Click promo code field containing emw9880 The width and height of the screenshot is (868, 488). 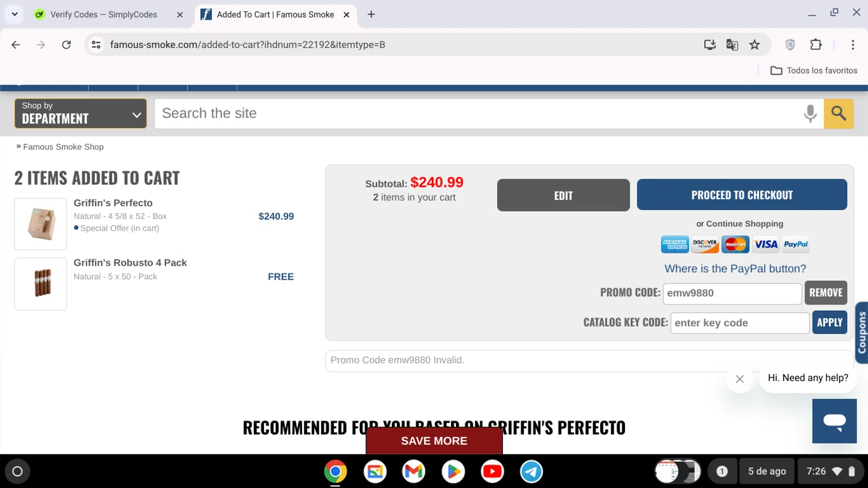point(732,293)
